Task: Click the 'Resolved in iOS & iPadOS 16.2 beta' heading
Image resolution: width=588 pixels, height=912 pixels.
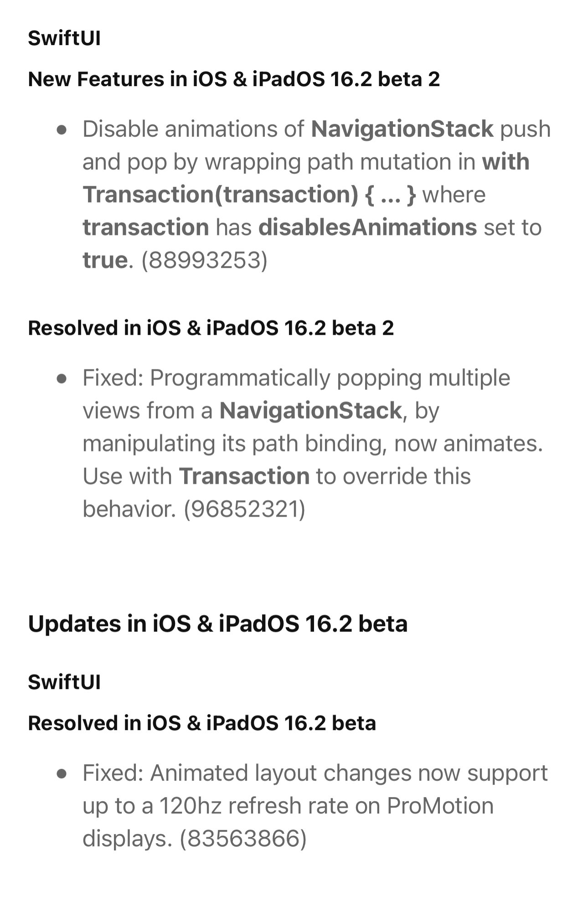Action: coord(202,723)
